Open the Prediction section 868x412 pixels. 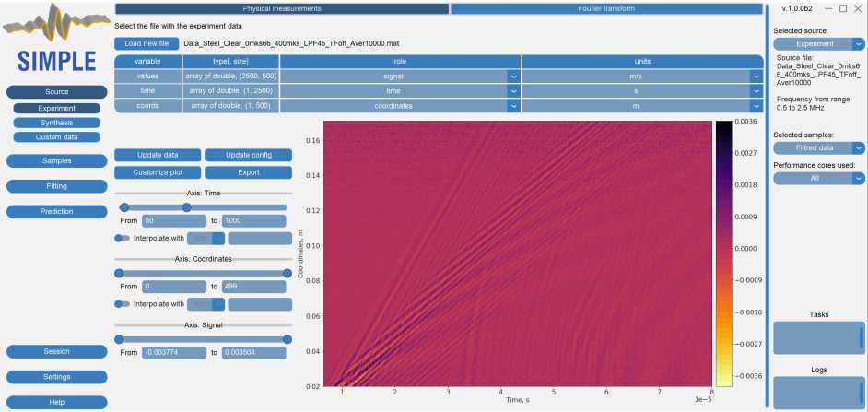pos(56,212)
